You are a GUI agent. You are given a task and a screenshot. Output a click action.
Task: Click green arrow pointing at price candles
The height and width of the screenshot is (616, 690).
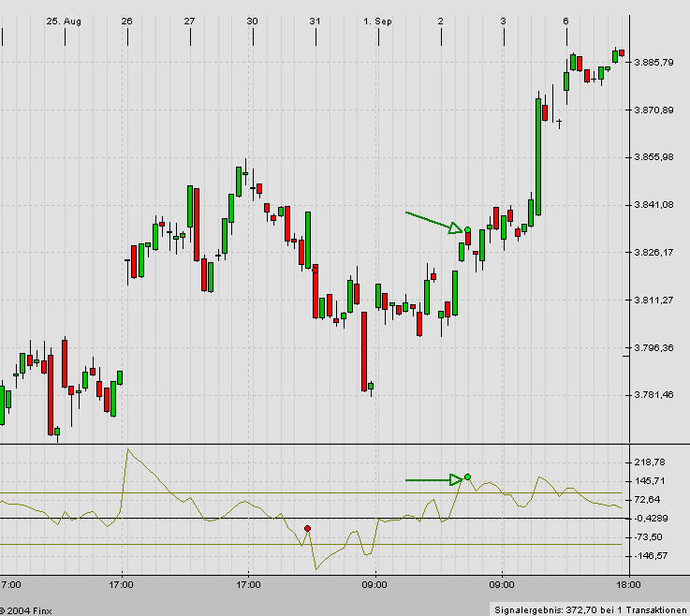coord(433,221)
